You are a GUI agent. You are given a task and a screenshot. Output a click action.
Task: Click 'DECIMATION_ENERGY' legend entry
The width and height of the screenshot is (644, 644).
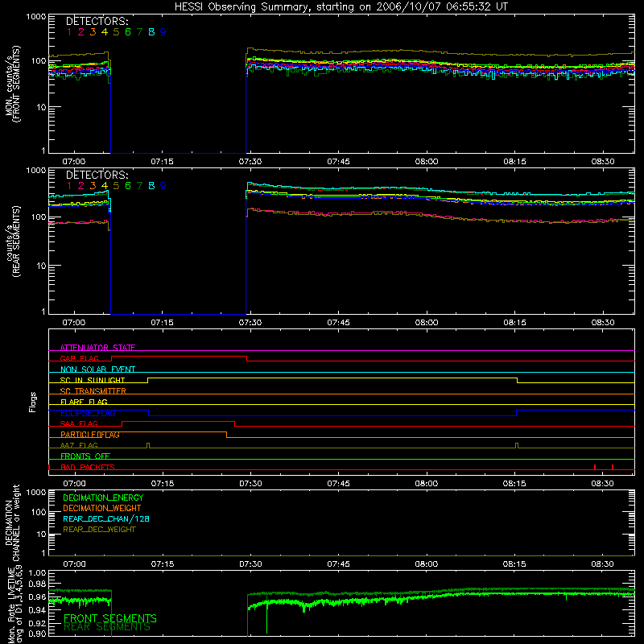103,497
